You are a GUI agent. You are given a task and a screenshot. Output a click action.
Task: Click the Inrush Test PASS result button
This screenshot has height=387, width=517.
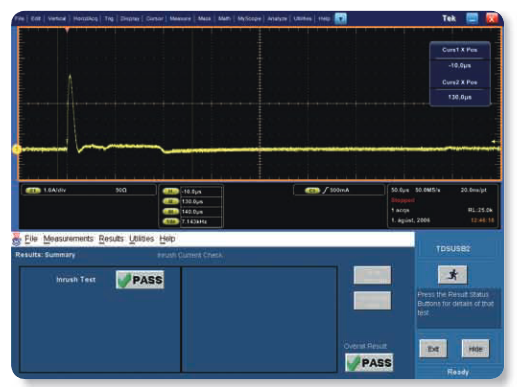140,280
